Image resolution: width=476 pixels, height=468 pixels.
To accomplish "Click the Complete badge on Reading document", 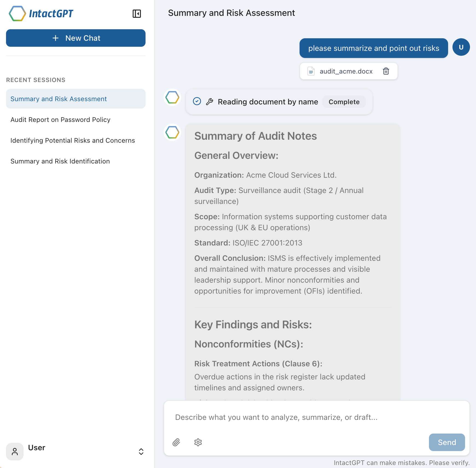I will pos(344,102).
